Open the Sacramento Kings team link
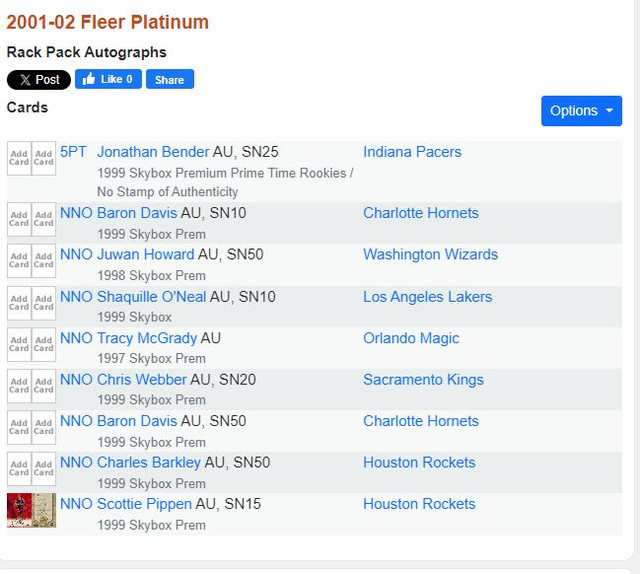 423,380
